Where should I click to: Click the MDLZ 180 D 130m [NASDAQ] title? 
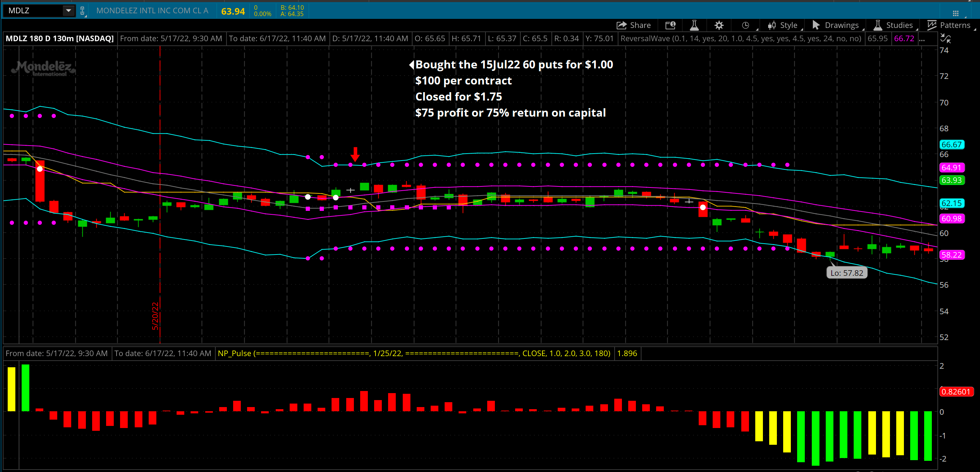click(60, 38)
